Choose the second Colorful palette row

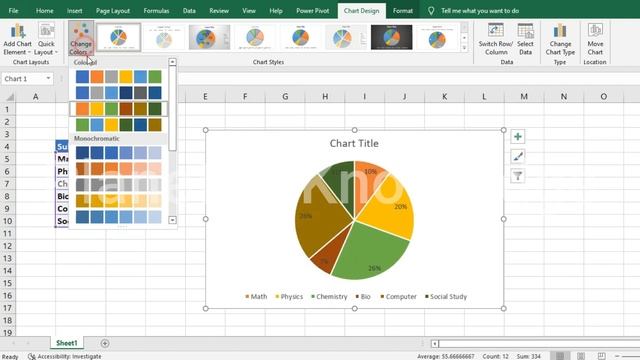(x=118, y=93)
